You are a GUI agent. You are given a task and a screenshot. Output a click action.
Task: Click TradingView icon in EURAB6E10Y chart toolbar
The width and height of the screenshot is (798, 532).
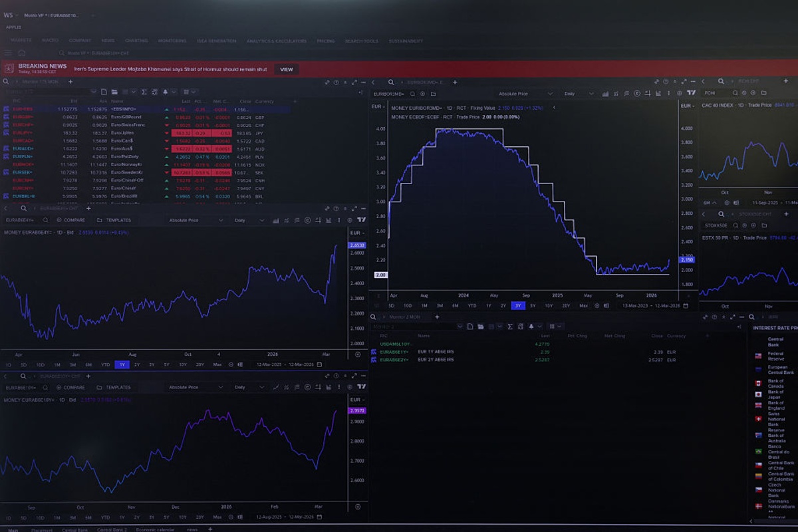click(x=362, y=386)
